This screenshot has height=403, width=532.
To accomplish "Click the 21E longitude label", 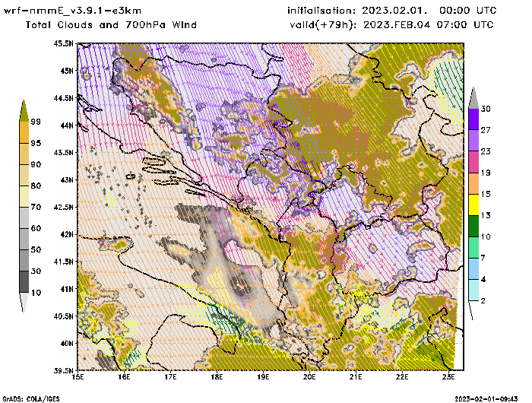I will [356, 377].
